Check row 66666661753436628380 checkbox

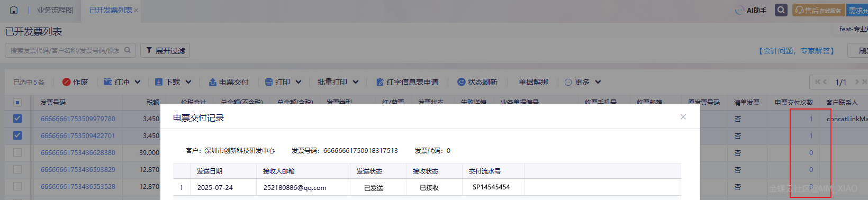click(x=17, y=152)
